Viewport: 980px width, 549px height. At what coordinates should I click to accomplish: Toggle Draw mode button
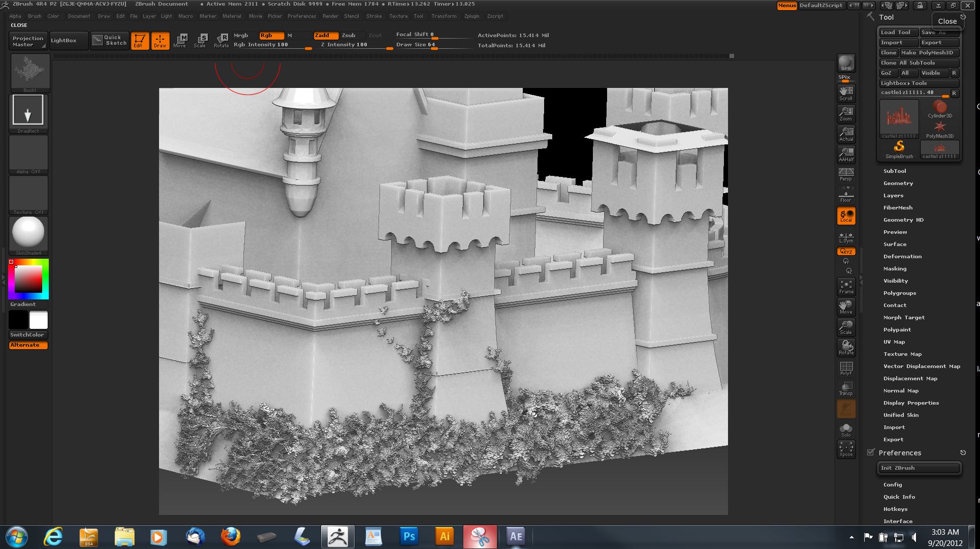(160, 41)
